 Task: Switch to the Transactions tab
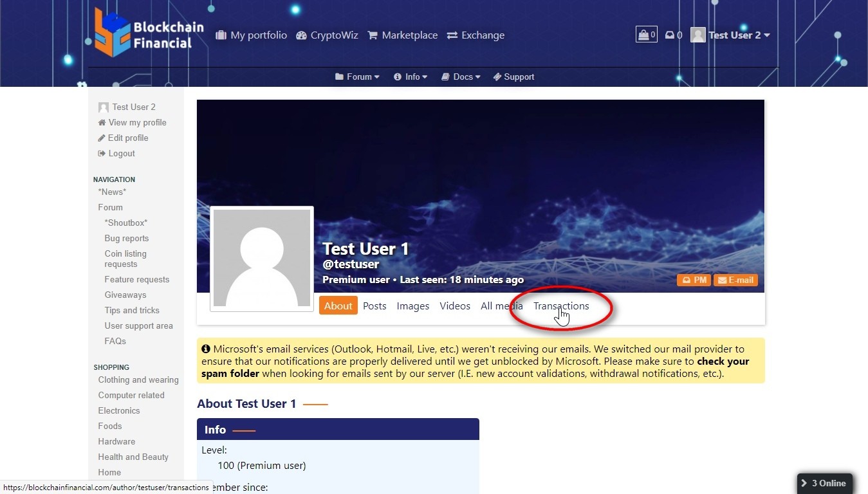point(561,306)
